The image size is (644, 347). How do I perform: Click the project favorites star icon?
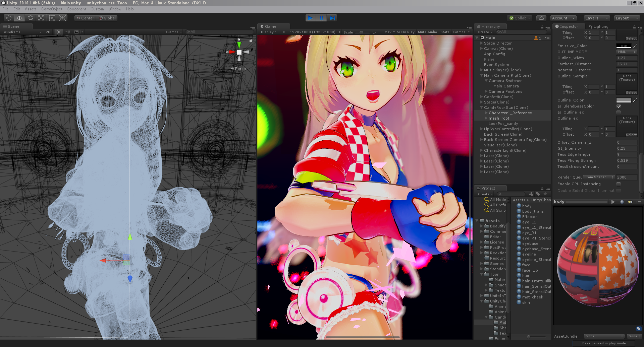545,194
